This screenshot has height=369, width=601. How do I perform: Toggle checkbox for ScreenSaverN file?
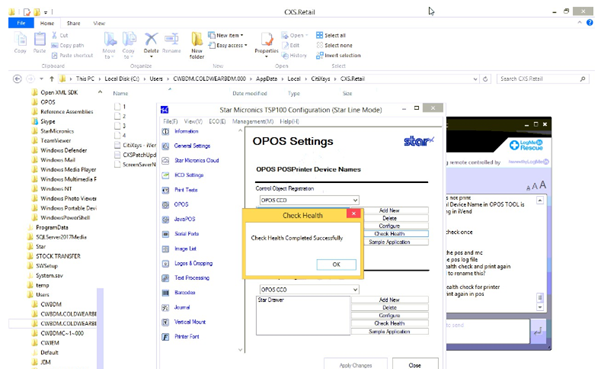point(118,164)
